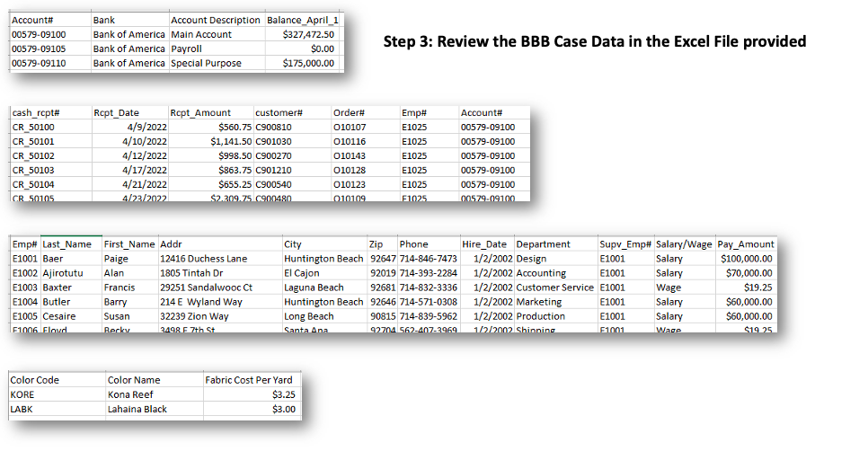Select the Salary/Wage column header
This screenshot has width=868, height=460.
[684, 244]
